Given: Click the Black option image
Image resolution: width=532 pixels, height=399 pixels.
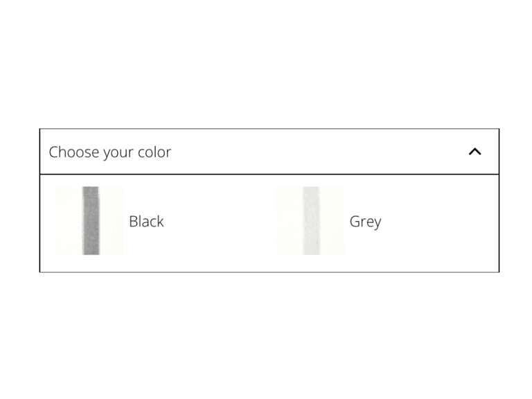Looking at the screenshot, I should click(x=90, y=221).
